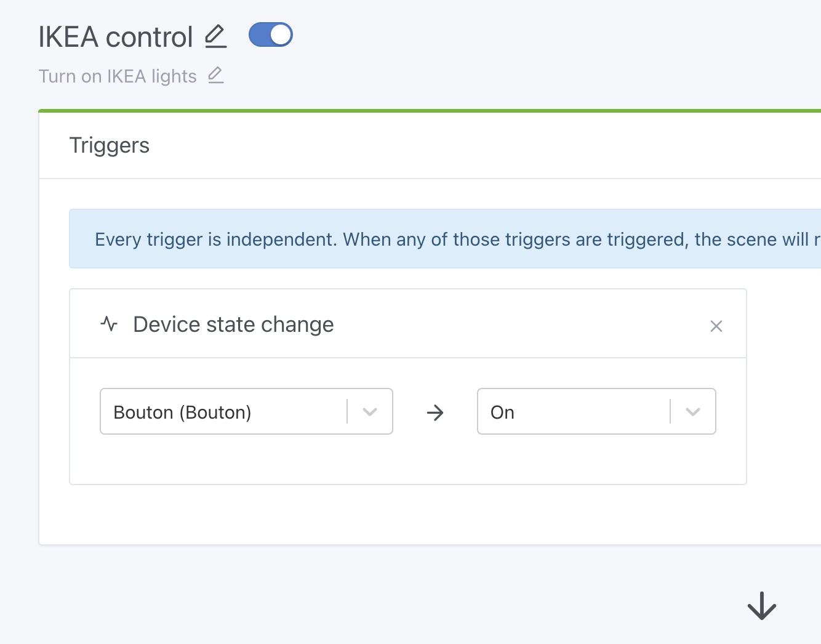Click the pencil icon beside IKEA control title
This screenshot has width=821, height=644.
coord(215,36)
